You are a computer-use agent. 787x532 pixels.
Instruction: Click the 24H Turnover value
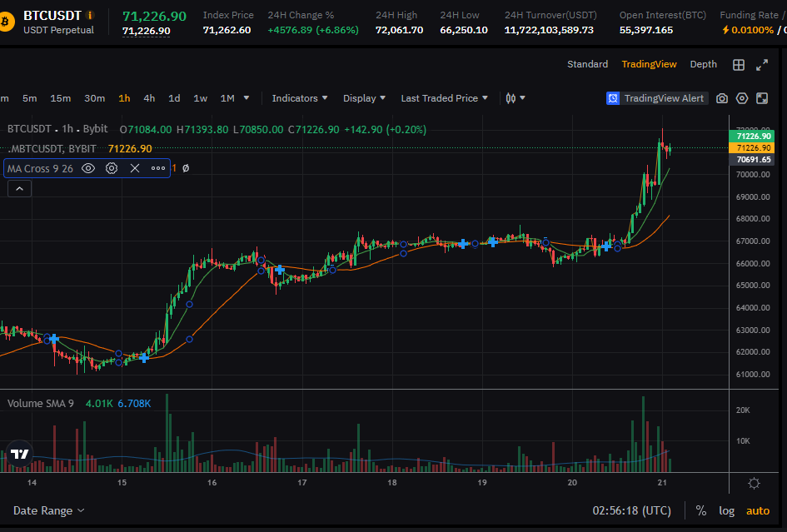pyautogui.click(x=549, y=30)
